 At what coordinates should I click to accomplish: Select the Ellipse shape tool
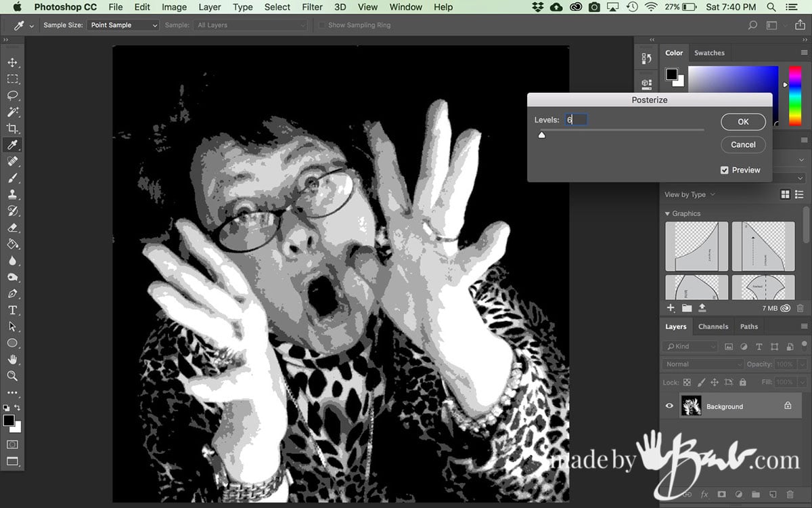(12, 343)
